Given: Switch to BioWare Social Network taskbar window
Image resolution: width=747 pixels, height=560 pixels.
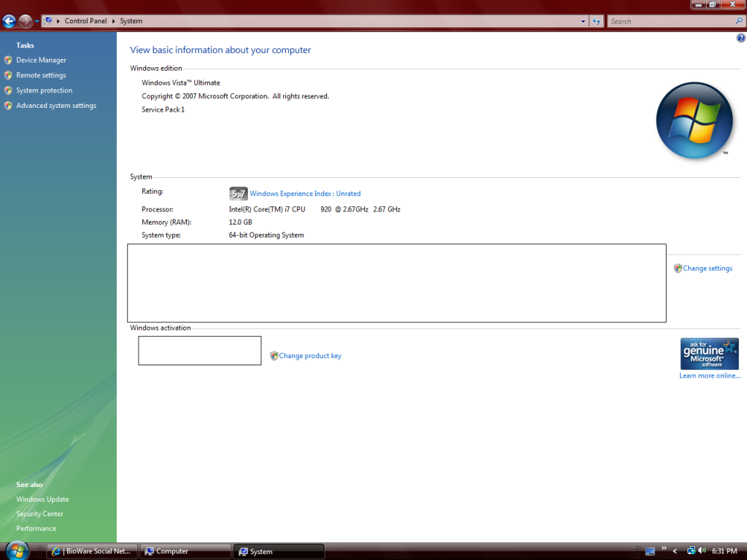Looking at the screenshot, I should pyautogui.click(x=90, y=551).
